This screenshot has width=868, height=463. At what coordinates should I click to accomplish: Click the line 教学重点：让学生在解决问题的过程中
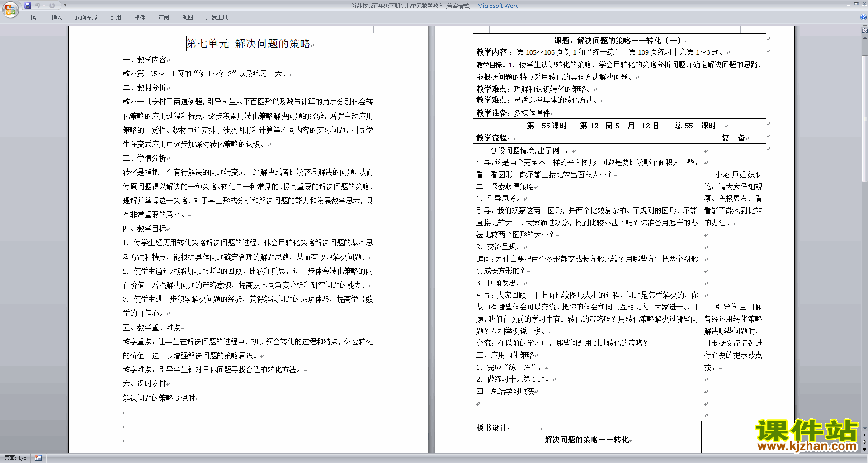click(248, 341)
